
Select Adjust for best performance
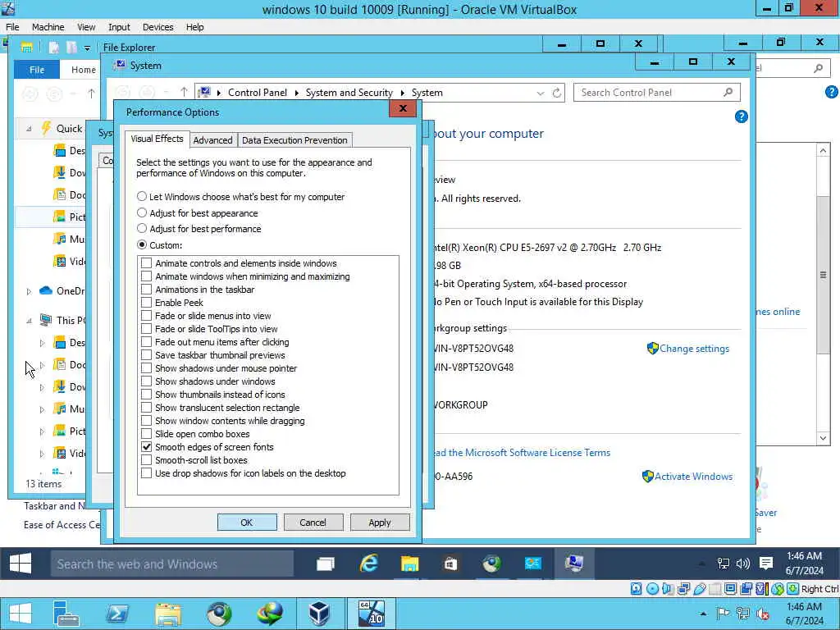click(141, 228)
